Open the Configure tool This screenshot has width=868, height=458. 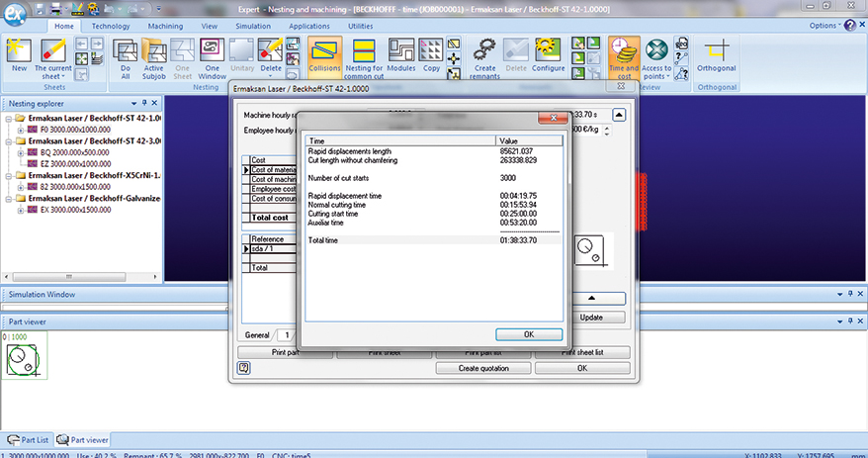click(549, 53)
